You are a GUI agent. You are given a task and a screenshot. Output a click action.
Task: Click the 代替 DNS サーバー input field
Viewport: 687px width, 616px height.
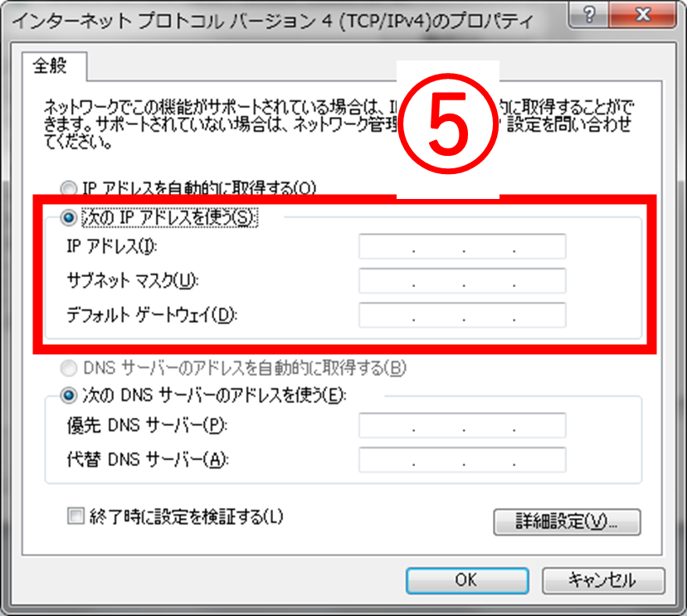[x=462, y=459]
